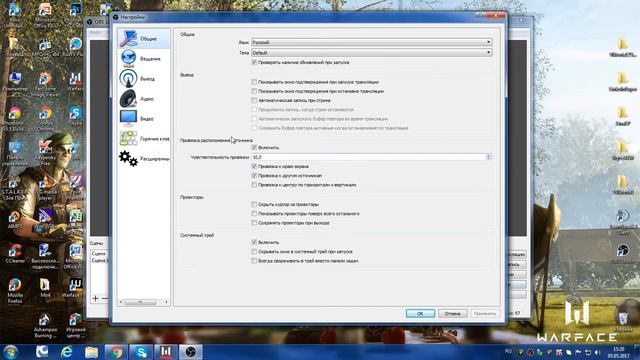The image size is (640, 360).
Task: Open the AIMP3 desktop shortcut
Action: pos(15,219)
